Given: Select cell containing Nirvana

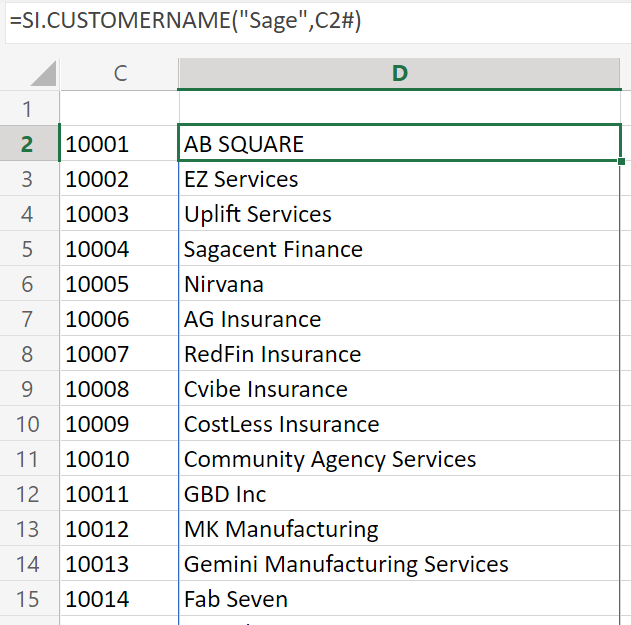Looking at the screenshot, I should [400, 284].
